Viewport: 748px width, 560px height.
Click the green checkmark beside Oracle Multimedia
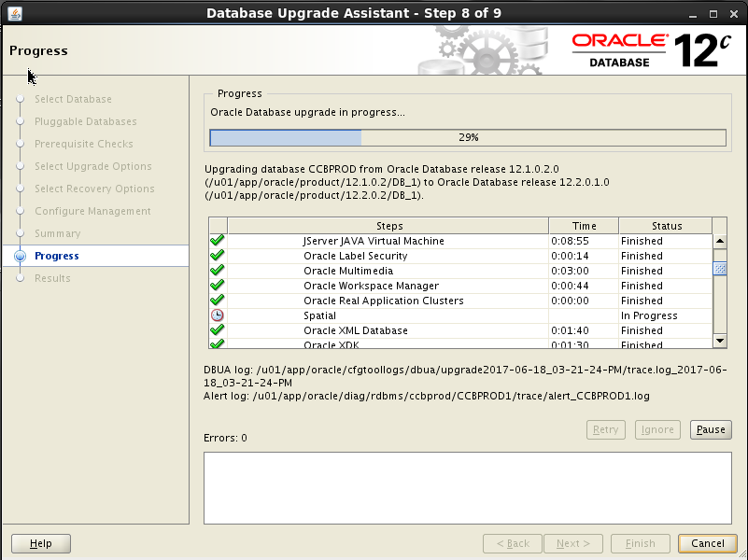[217, 271]
